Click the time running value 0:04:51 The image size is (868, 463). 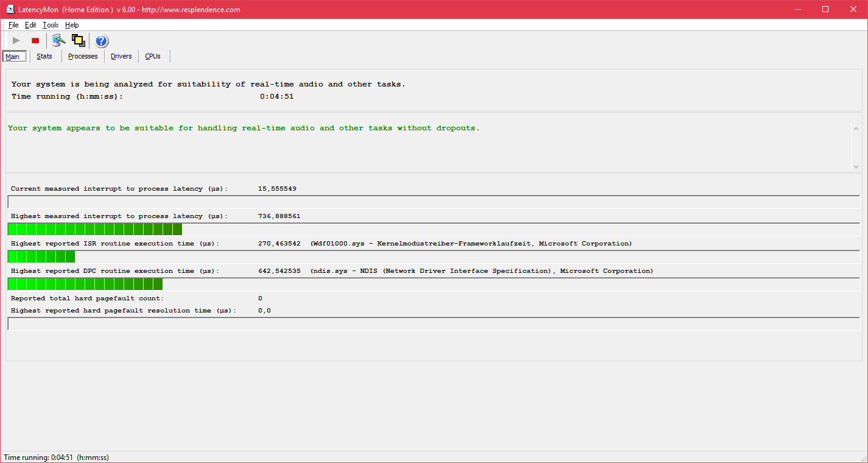coord(277,96)
